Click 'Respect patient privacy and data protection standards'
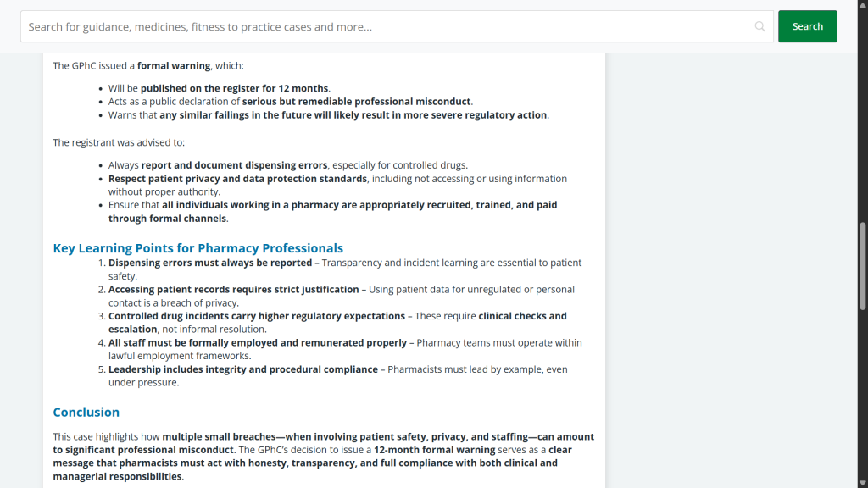The image size is (868, 488). (237, 179)
